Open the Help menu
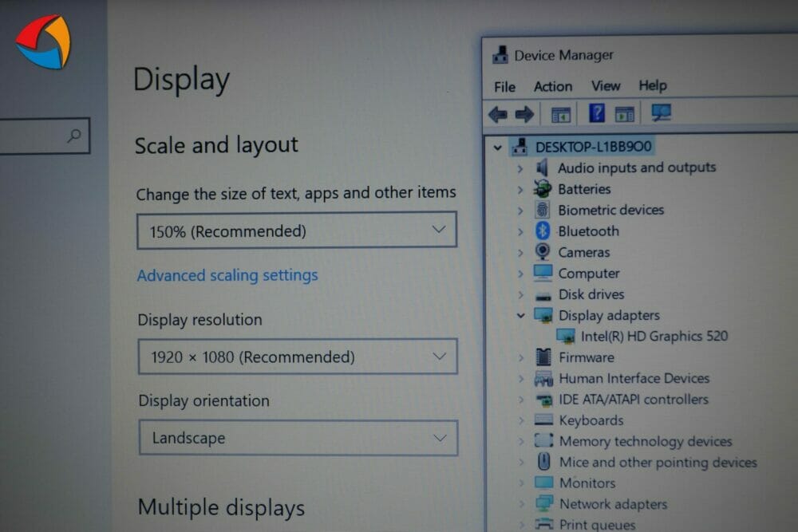 coord(653,85)
